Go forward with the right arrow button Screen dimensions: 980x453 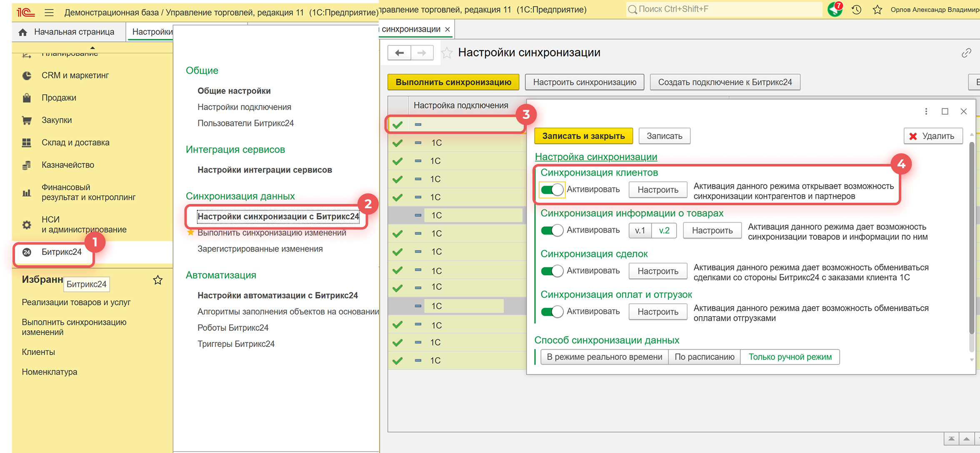[422, 53]
